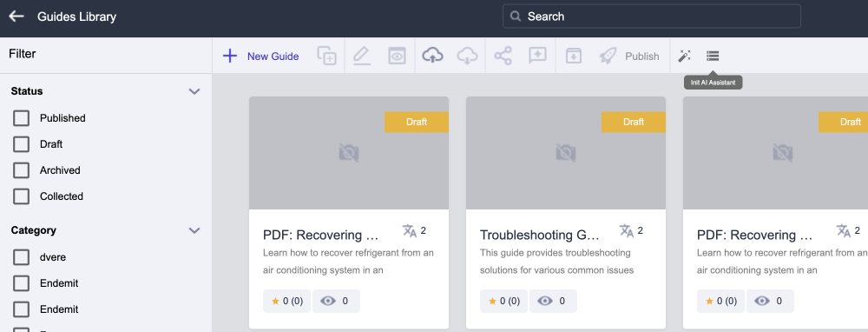Viewport: 868px width, 332px height.
Task: Collapse the Status filter section
Action: point(194,91)
